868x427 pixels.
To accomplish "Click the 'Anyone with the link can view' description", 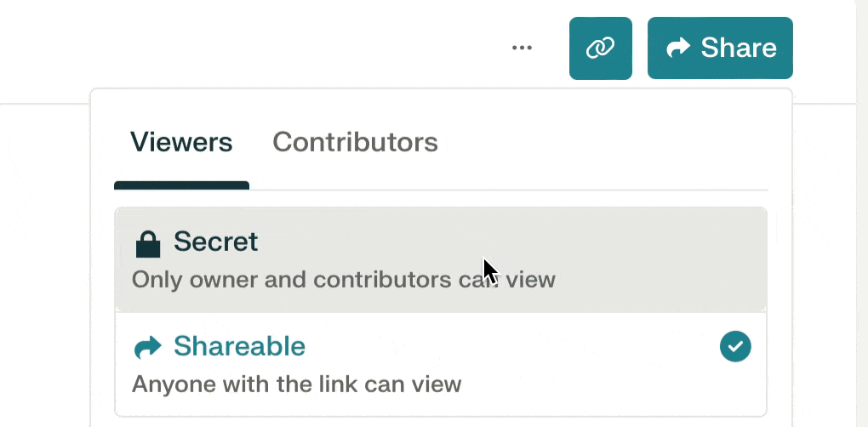I will [x=297, y=384].
